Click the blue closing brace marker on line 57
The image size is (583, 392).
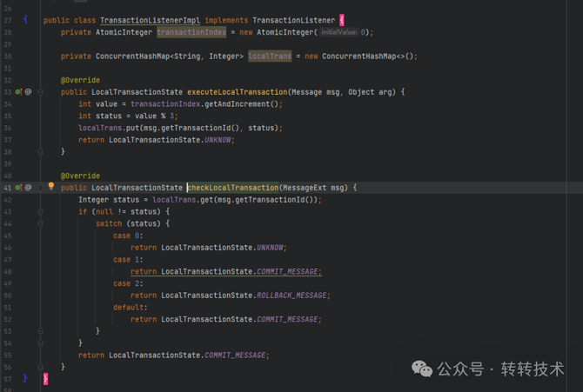(25, 378)
